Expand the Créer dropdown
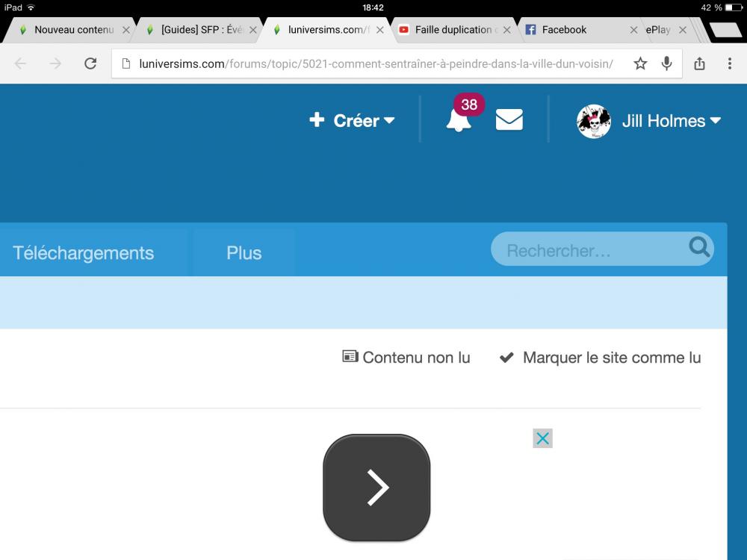Screen dimensions: 747x560 pos(353,120)
